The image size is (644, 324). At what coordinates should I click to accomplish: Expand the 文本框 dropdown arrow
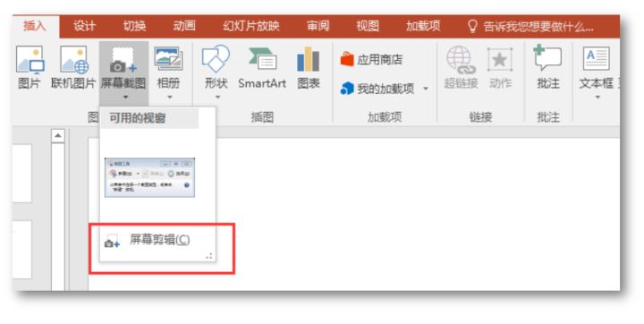597,98
